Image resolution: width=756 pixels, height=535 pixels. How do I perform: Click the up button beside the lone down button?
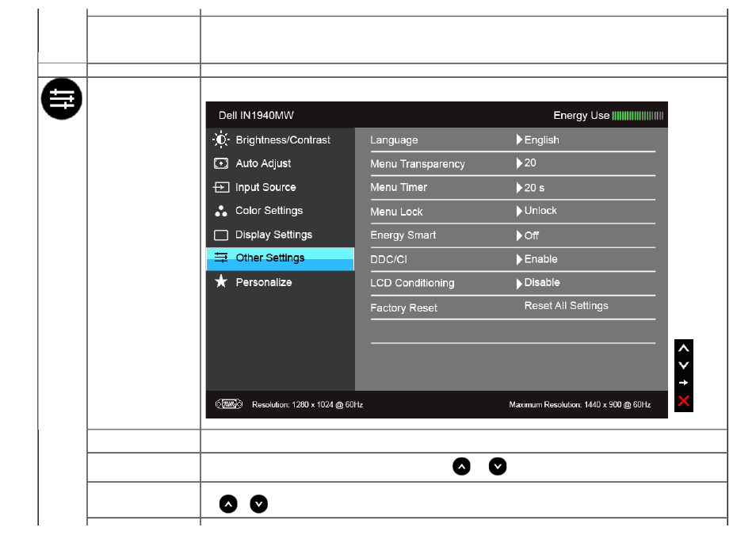461,467
